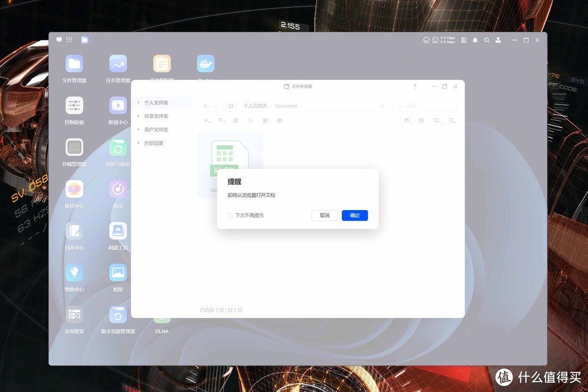Click the toolbar icon right of the scissors
This screenshot has width=588, height=392.
click(280, 120)
